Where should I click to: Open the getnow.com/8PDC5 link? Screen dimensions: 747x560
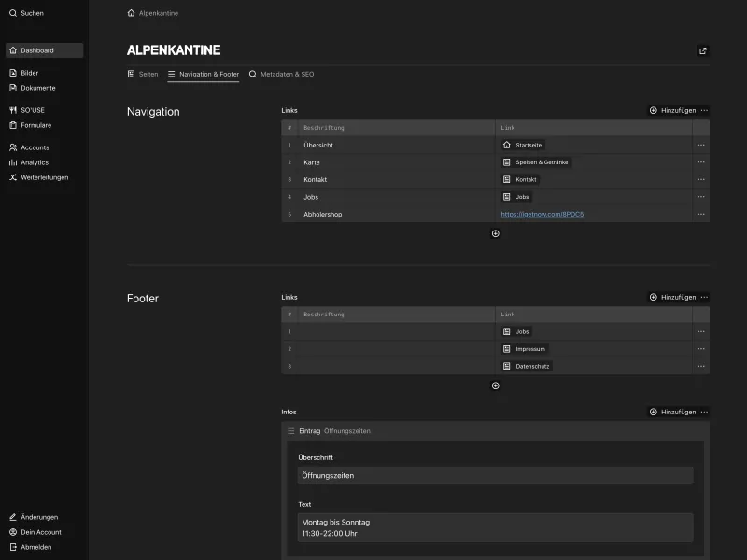click(x=543, y=214)
